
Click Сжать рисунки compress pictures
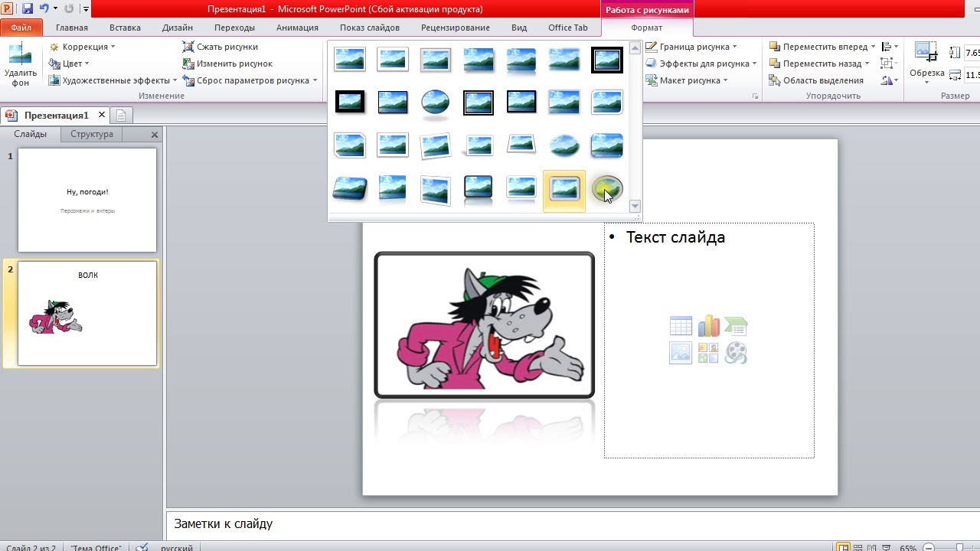[x=220, y=47]
